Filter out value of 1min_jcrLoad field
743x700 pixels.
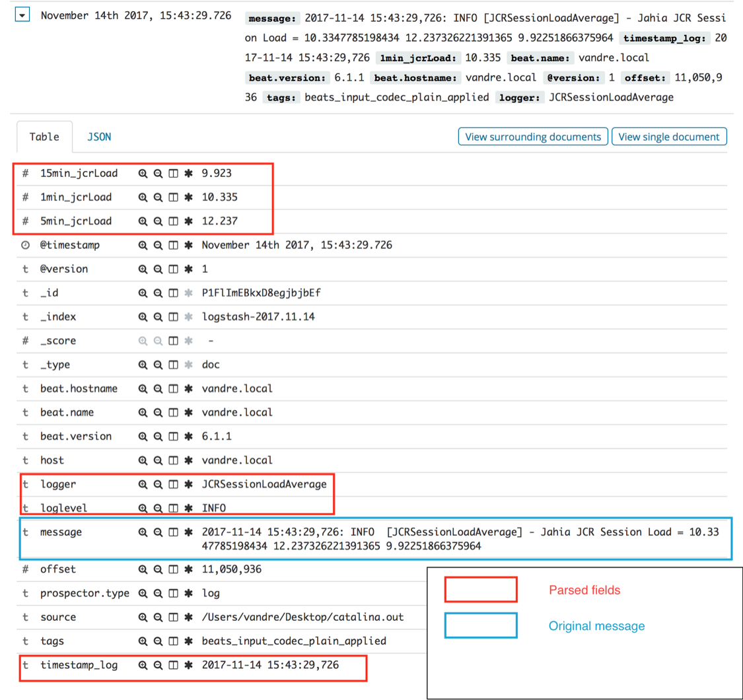[x=158, y=197]
